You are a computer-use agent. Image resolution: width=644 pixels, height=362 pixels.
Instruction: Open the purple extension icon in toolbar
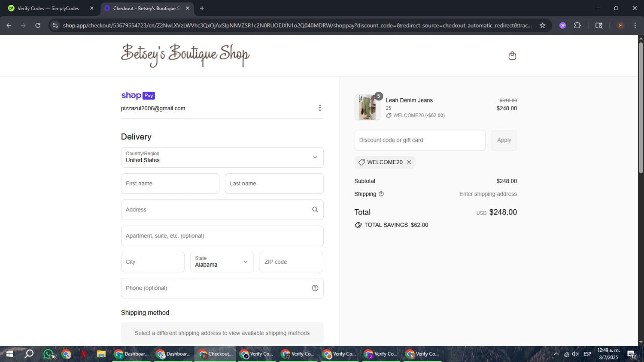click(x=563, y=25)
